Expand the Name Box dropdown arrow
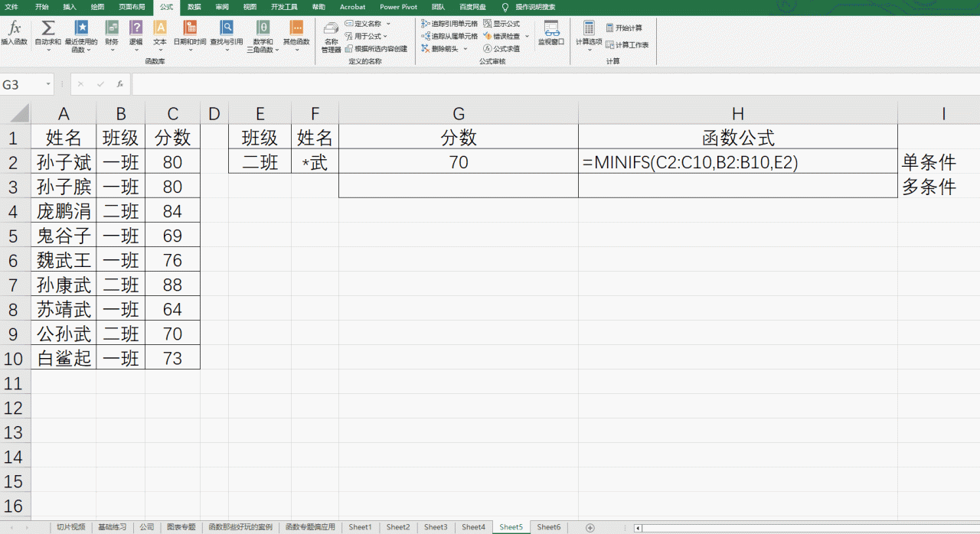The height and width of the screenshot is (534, 980). pos(48,84)
